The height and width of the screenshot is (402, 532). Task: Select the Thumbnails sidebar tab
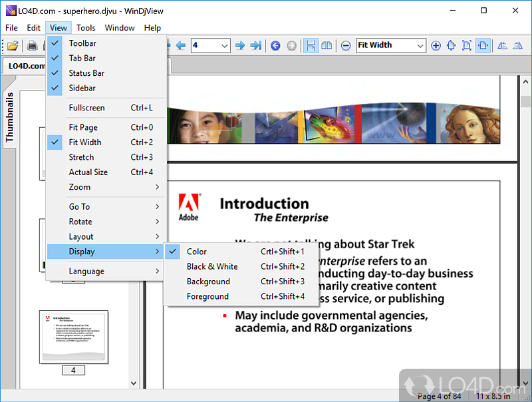(9, 117)
